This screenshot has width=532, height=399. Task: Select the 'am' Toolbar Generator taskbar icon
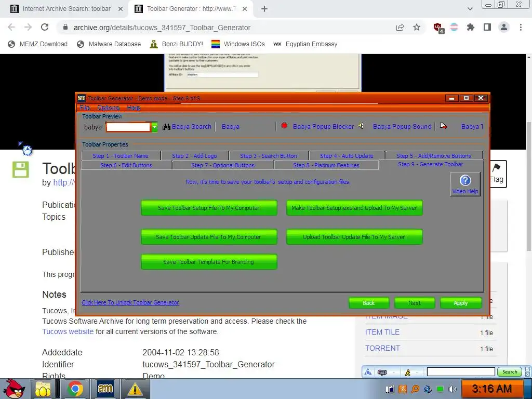coord(105,388)
